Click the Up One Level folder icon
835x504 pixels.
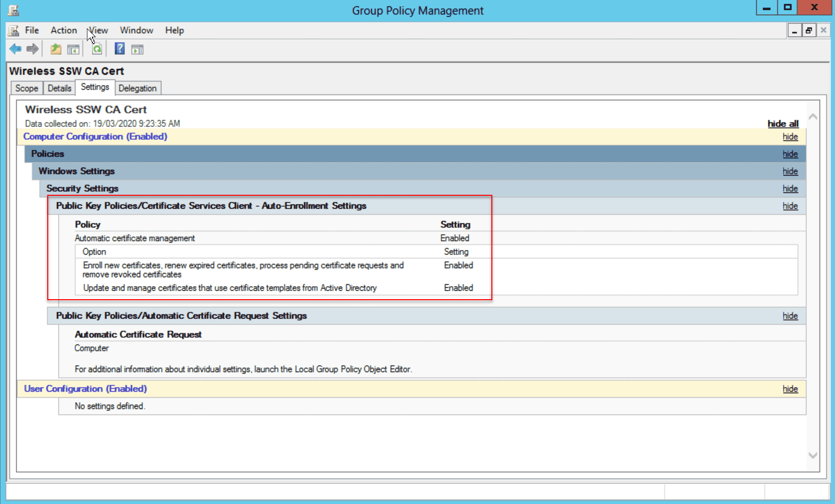tap(56, 49)
